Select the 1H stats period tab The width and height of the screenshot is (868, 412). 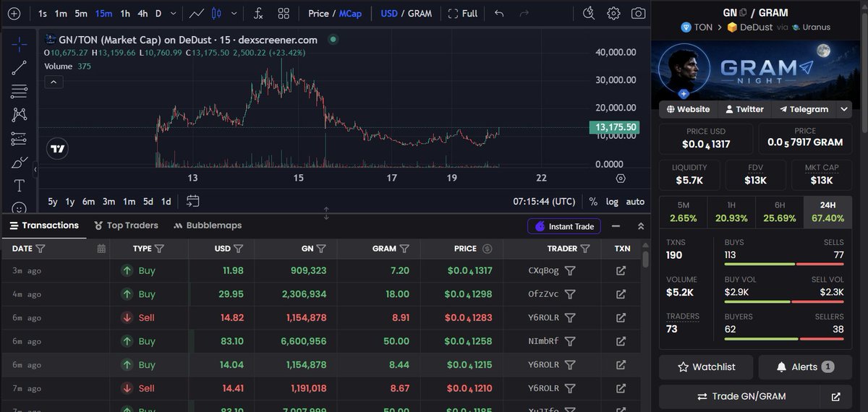pyautogui.click(x=731, y=212)
